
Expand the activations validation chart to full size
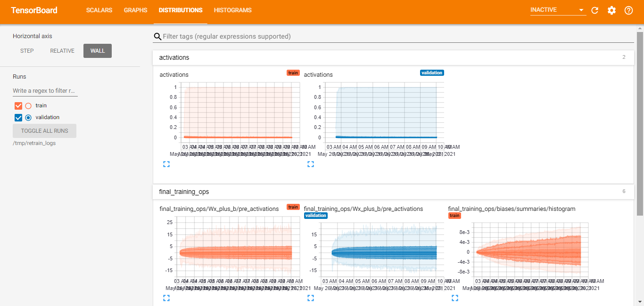tap(311, 164)
